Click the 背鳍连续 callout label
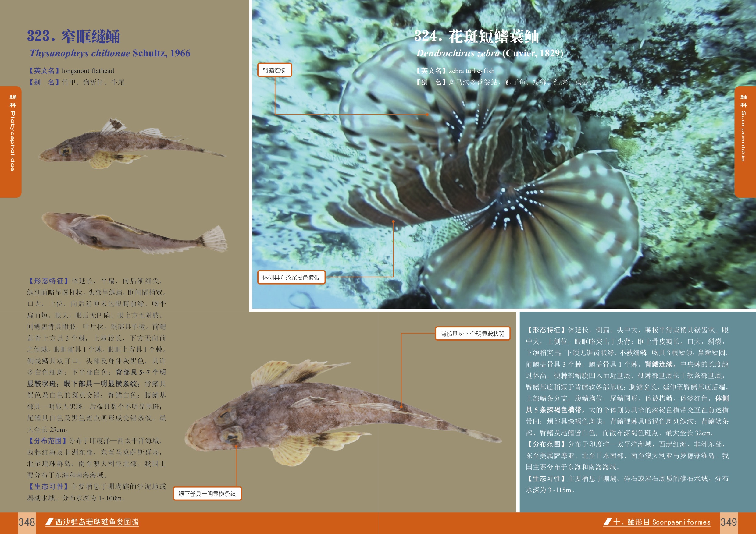The width and height of the screenshot is (756, 534). coord(274,70)
